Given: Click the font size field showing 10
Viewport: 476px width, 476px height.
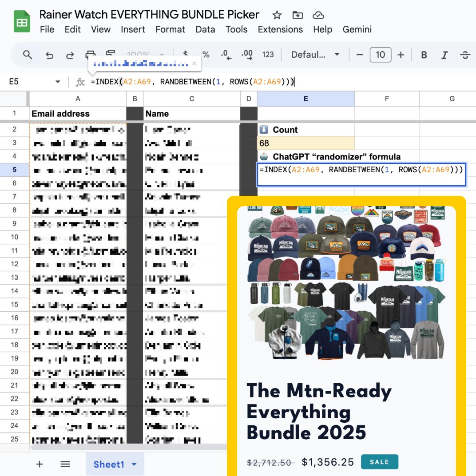Looking at the screenshot, I should (x=381, y=55).
